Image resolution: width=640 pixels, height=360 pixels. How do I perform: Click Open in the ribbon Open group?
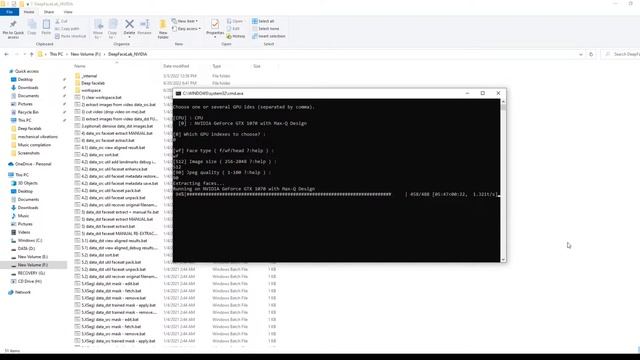235,21
